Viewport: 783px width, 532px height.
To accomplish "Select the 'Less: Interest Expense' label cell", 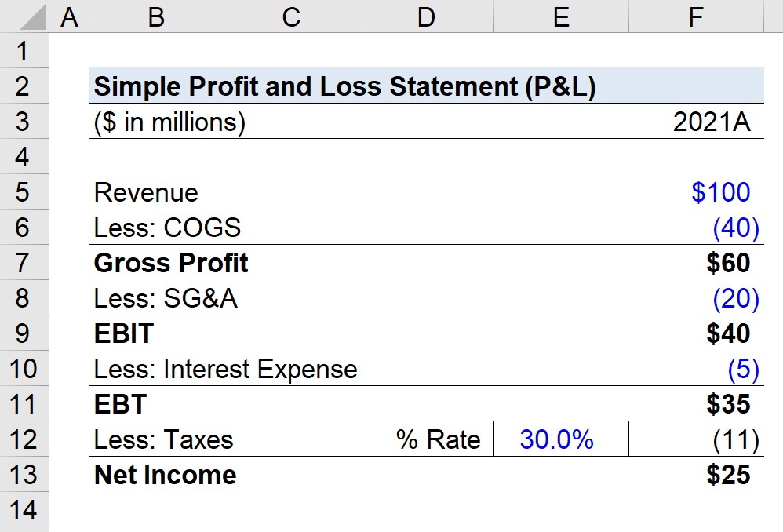I will (x=225, y=370).
